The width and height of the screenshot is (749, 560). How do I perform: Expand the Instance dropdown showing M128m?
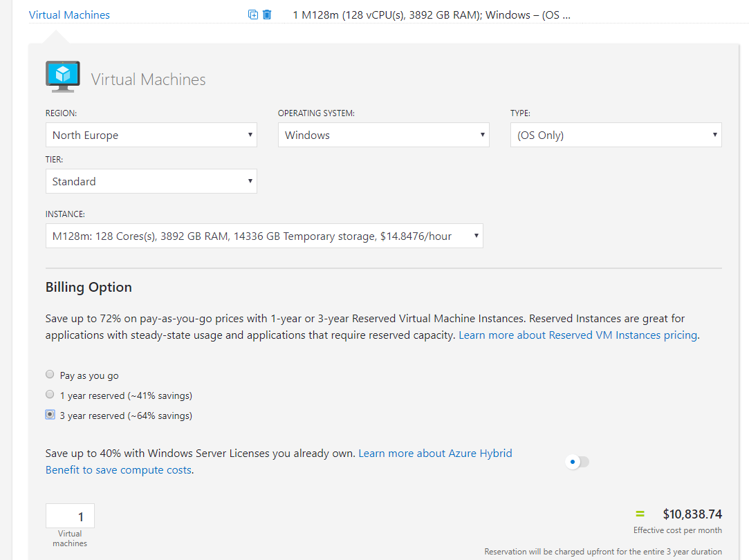pos(264,236)
